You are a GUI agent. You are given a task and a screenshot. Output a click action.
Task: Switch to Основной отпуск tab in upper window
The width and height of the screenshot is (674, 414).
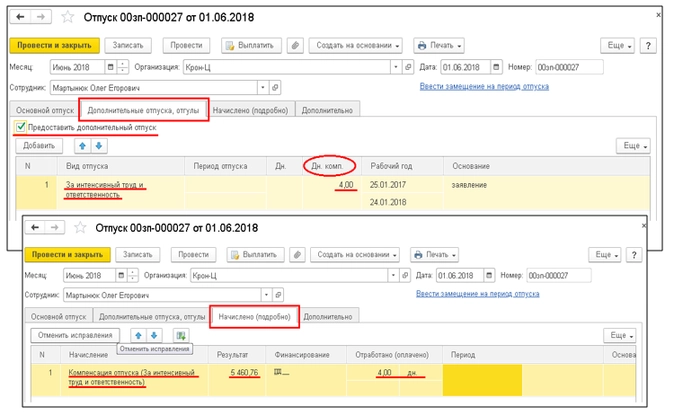pyautogui.click(x=45, y=110)
